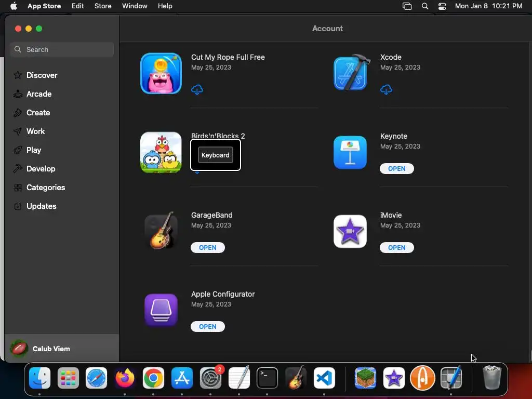Open the App Store menu
This screenshot has width=532, height=399.
point(44,6)
